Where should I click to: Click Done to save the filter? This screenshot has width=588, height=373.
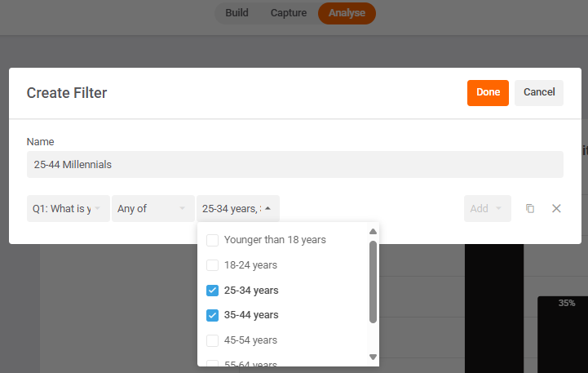[x=488, y=93]
